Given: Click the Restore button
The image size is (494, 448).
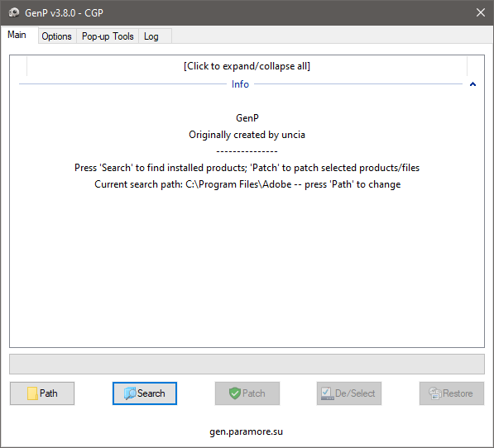Looking at the screenshot, I should click(x=452, y=393).
